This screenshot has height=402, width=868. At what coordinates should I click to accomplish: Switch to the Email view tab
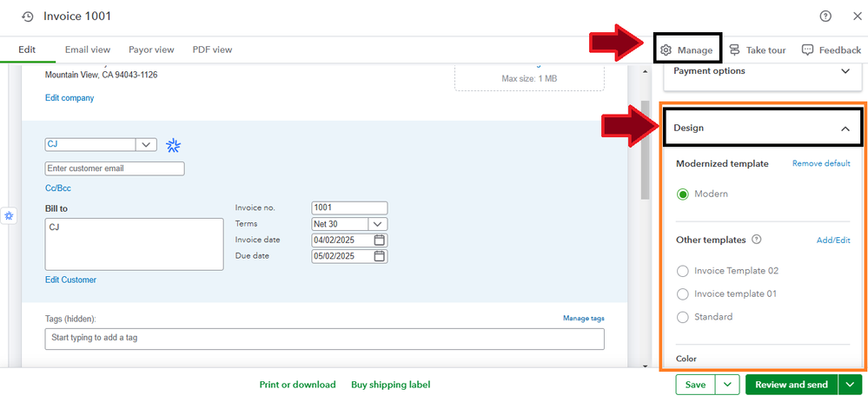coord(88,49)
